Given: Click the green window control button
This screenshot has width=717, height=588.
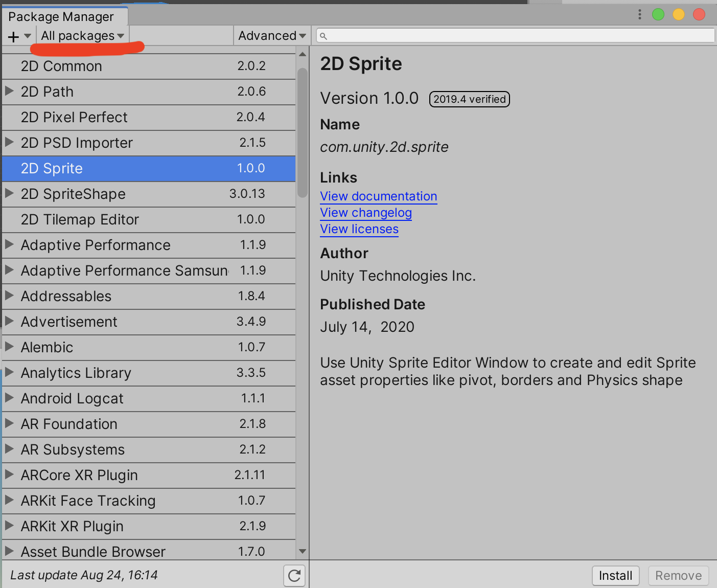Looking at the screenshot, I should [x=658, y=14].
